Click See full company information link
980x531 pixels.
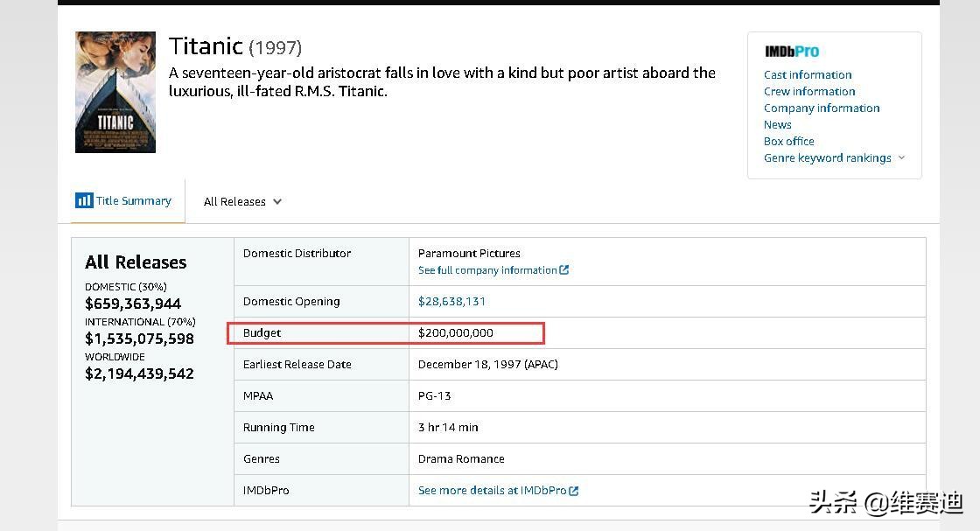coord(487,270)
